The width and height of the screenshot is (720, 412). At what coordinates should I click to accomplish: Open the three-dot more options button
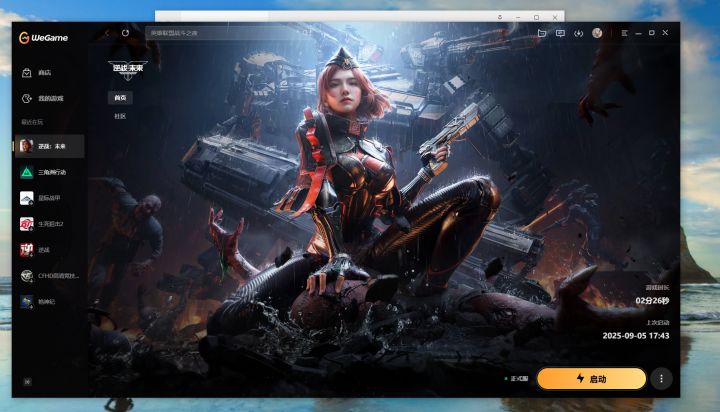click(661, 379)
